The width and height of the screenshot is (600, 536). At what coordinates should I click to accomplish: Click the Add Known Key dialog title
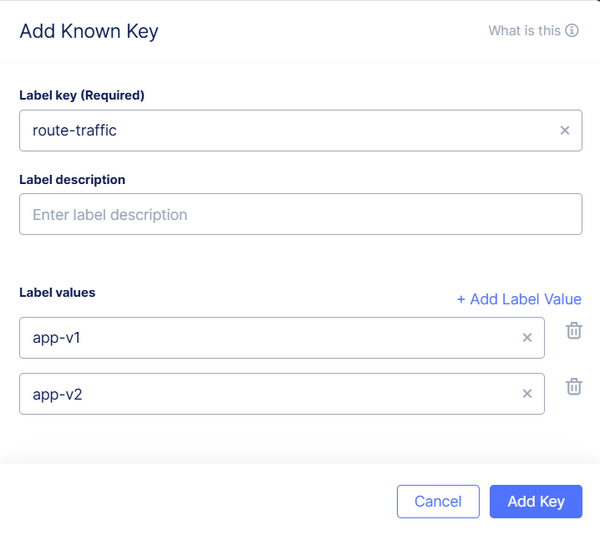pos(89,31)
